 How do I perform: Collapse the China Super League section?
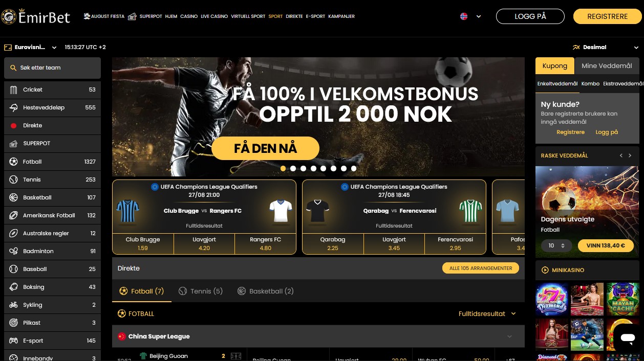pos(509,336)
